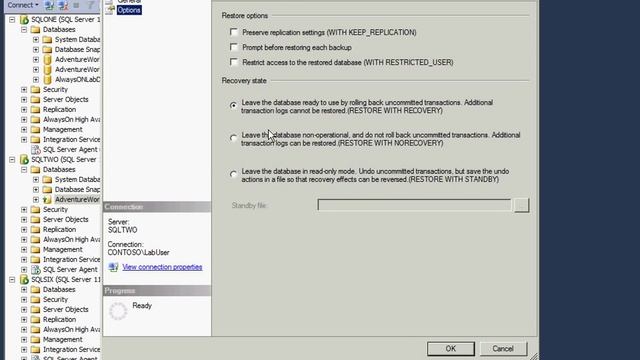Viewport: 640px width, 360px height.
Task: Click the CONTOSO\LabUser connection text
Action: (x=138, y=253)
